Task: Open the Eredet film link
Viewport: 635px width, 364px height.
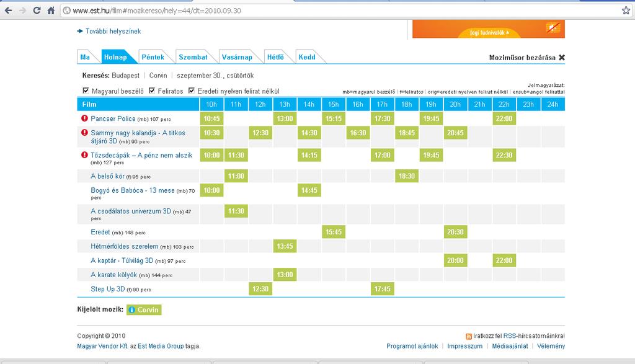Action: [x=100, y=232]
